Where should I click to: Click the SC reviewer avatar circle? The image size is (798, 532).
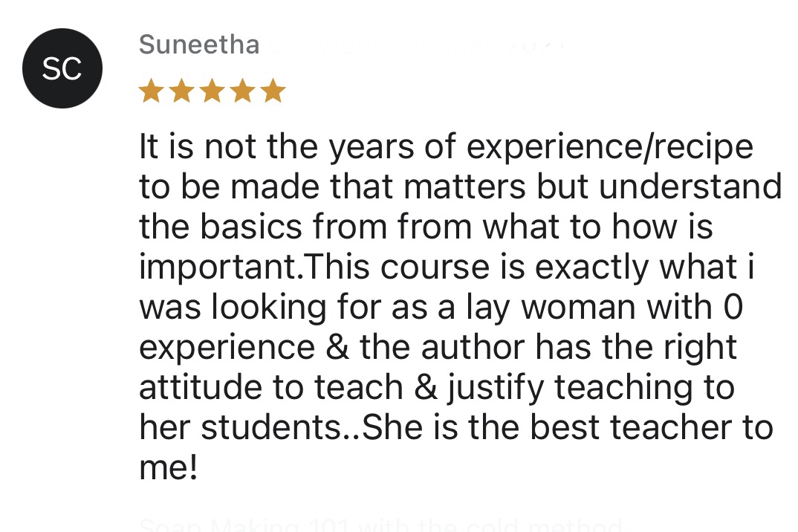point(62,68)
